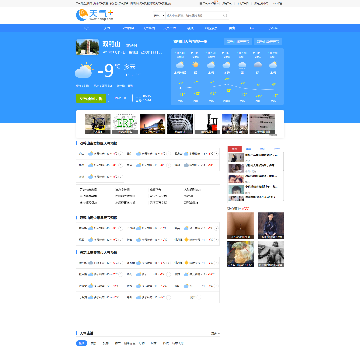This screenshot has height=360, width=360.
Task: Click the last day's weather icon in the forecast
Action: coord(273,64)
